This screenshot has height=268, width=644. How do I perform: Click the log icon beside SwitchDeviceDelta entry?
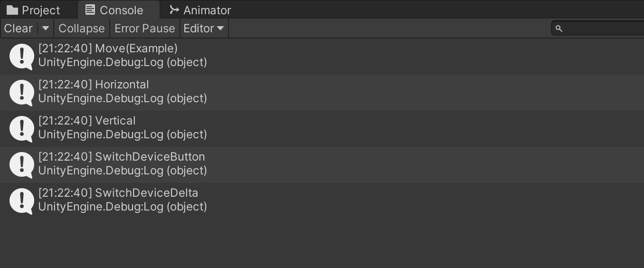tap(21, 201)
